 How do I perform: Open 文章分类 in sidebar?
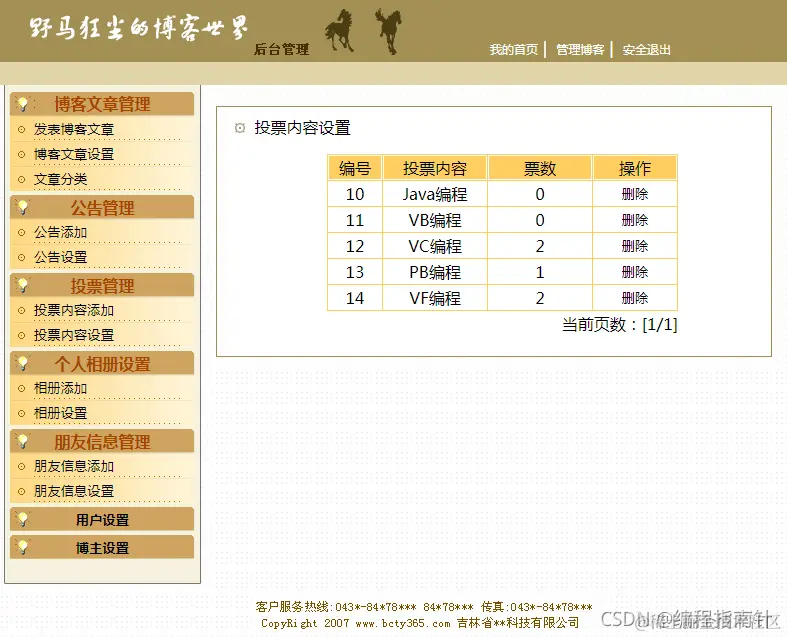60,179
